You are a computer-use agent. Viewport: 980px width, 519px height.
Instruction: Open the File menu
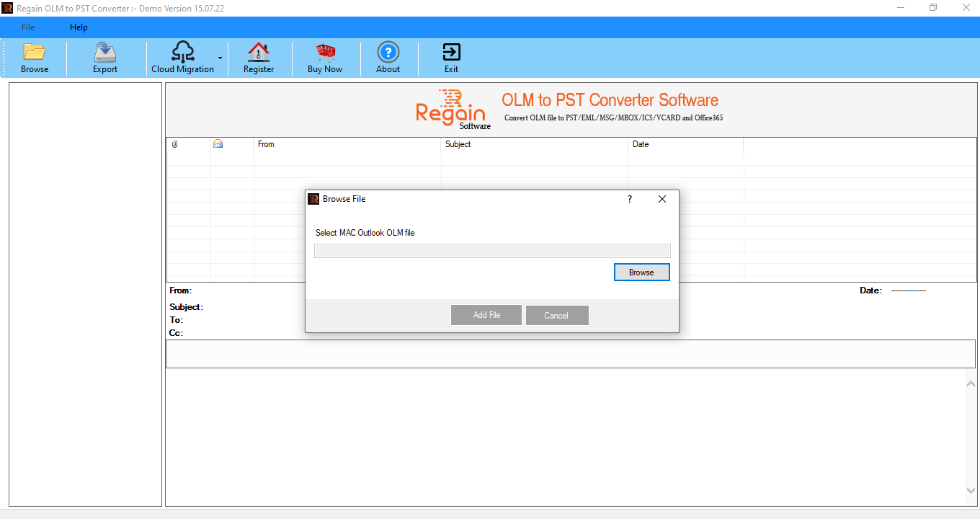click(x=27, y=27)
